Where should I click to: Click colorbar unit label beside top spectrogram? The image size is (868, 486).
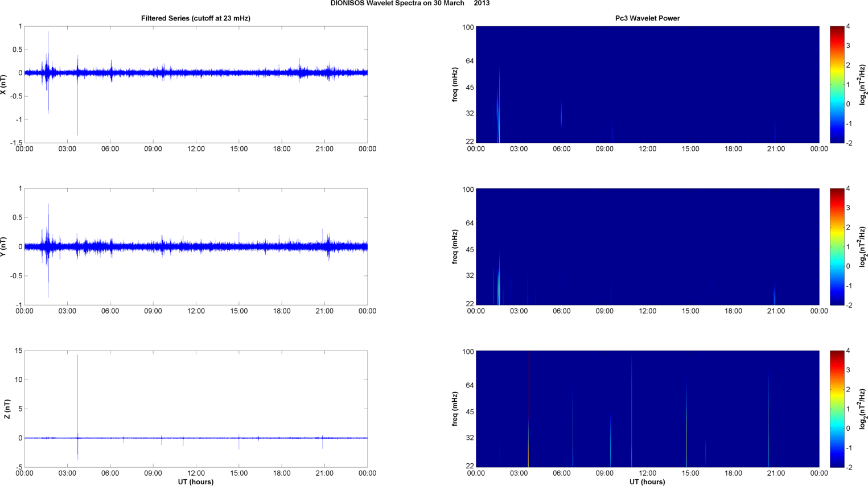(862, 85)
